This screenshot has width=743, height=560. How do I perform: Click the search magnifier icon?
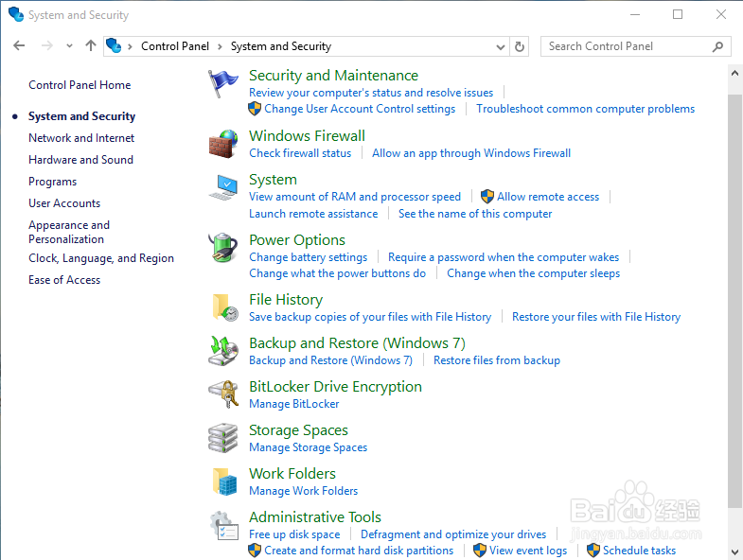tap(717, 46)
